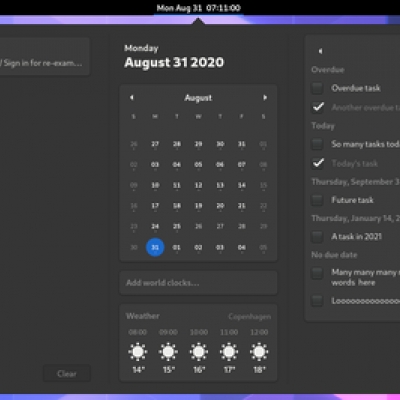The height and width of the screenshot is (400, 400).
Task: Check off the Overdue task checkbox
Action: click(317, 88)
